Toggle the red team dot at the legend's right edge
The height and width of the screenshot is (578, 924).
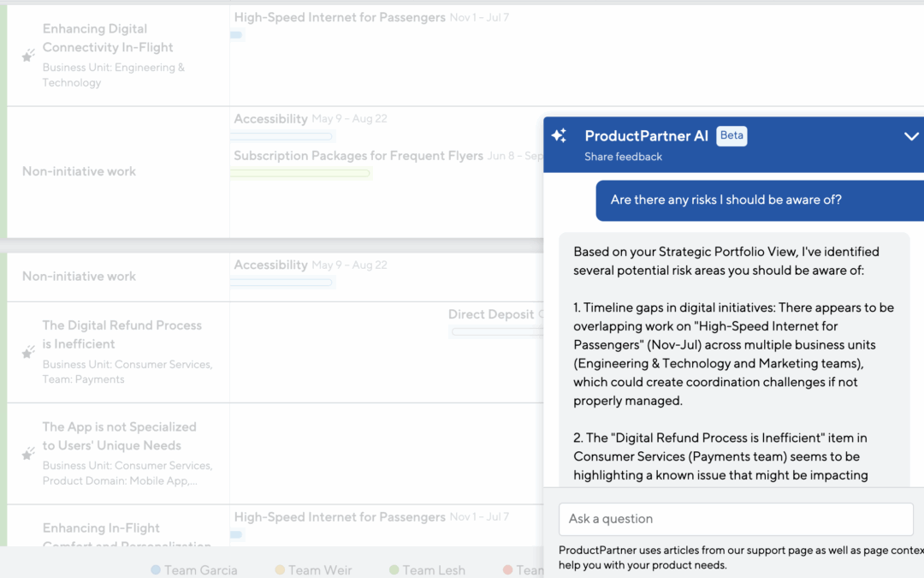point(509,569)
